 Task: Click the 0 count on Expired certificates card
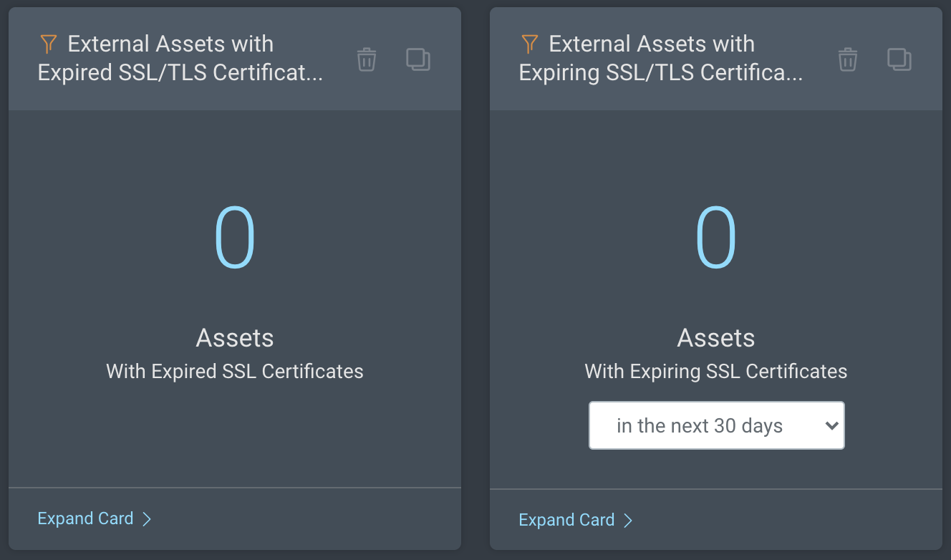tap(235, 238)
